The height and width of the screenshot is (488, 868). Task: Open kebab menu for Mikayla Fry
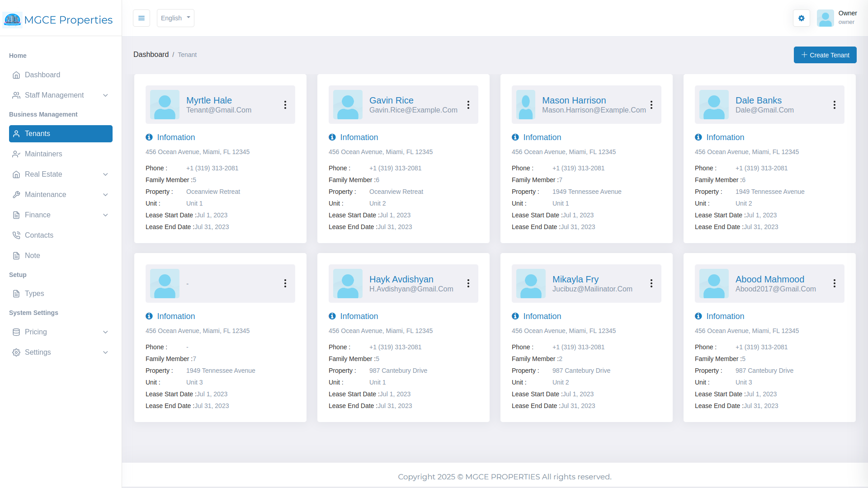click(x=651, y=283)
